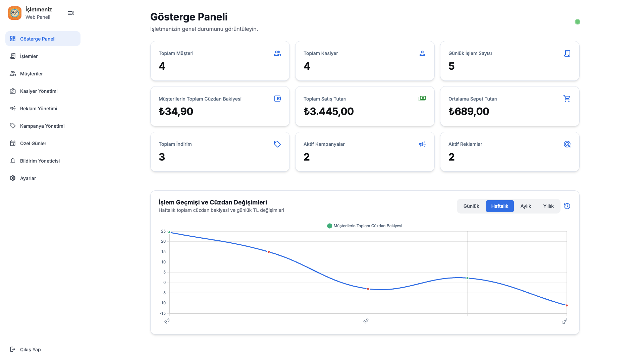The height and width of the screenshot is (362, 644).
Task: Select the Haftalık chart period
Action: coord(499,206)
